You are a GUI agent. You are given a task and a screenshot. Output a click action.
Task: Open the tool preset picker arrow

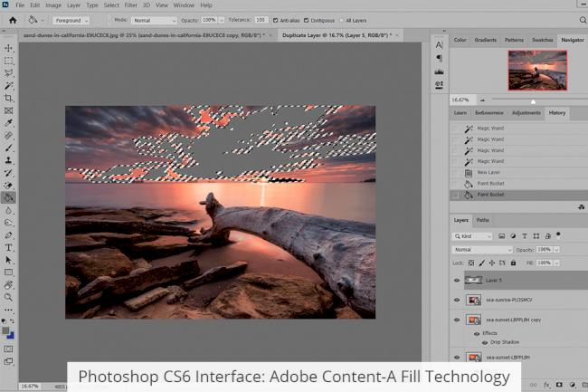pos(43,20)
